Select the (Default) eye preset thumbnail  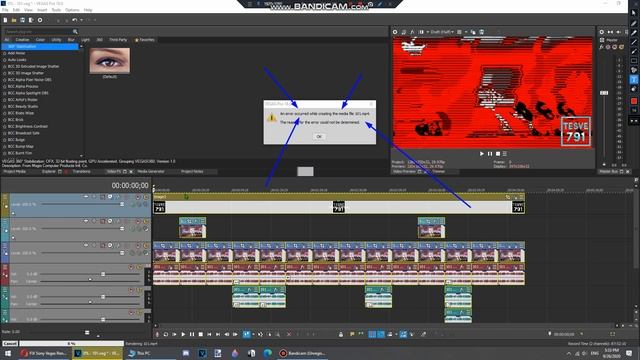pos(109,61)
